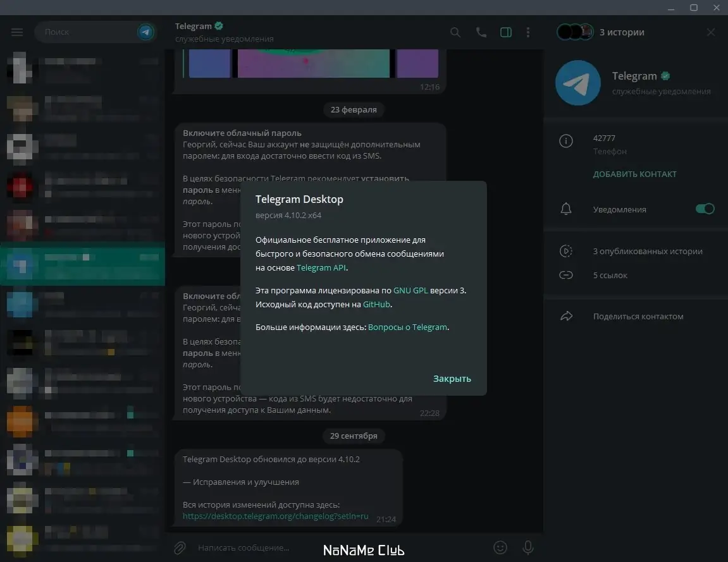Open 5 ссылок shared links

[610, 275]
